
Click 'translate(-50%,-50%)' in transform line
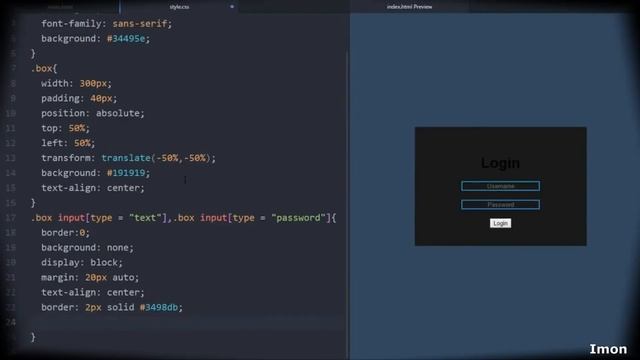click(x=156, y=158)
